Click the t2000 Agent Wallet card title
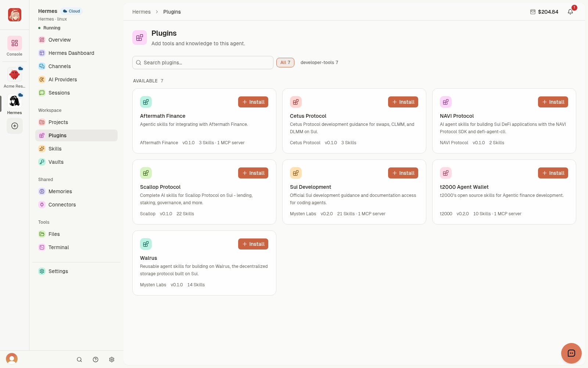The image size is (588, 368). click(x=464, y=187)
